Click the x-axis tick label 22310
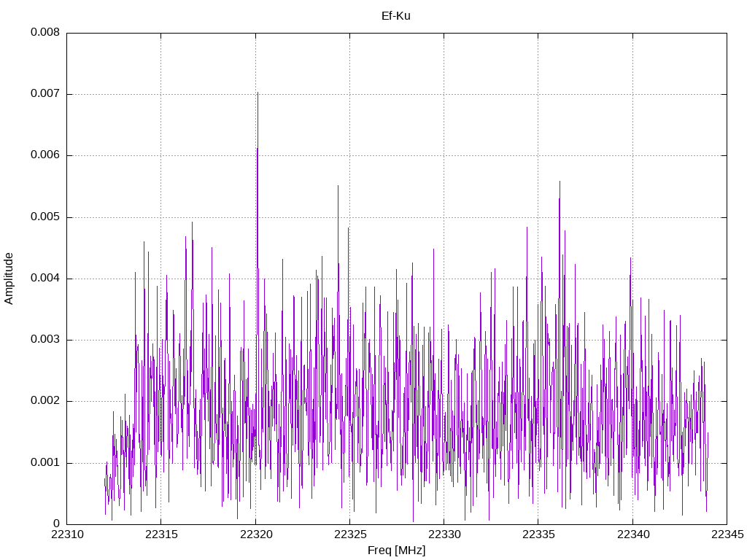This screenshot has width=747, height=560. click(x=67, y=534)
